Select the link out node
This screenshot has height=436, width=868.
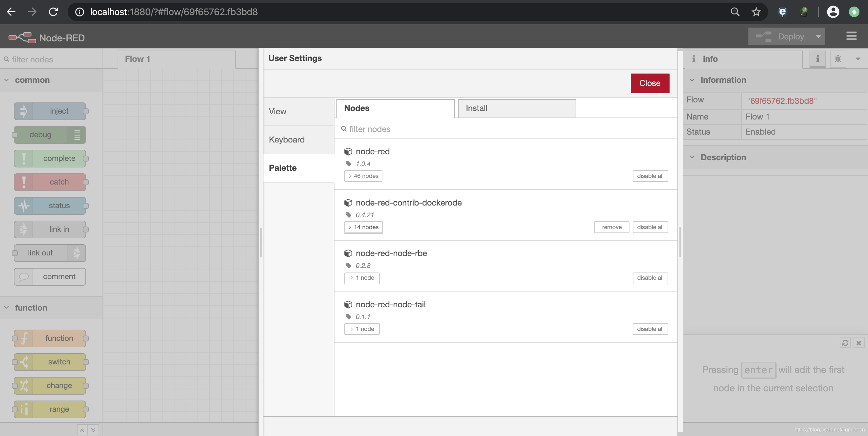pyautogui.click(x=50, y=253)
